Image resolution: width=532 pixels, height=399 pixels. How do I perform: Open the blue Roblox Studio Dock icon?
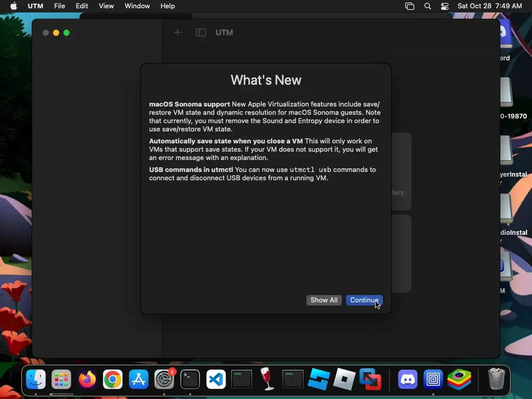(x=318, y=379)
